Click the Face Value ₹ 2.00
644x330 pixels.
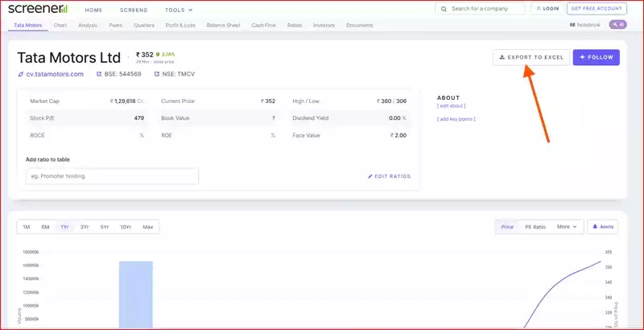398,135
